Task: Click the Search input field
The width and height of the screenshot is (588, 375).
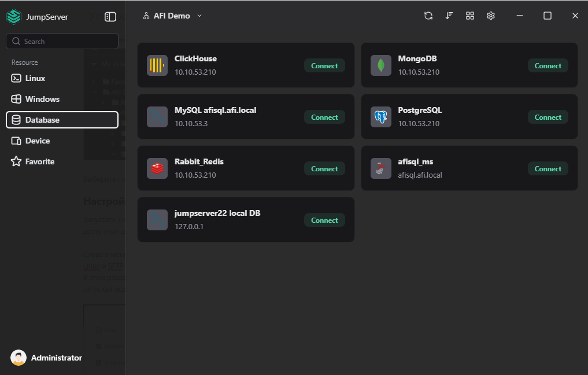Action: [x=62, y=41]
